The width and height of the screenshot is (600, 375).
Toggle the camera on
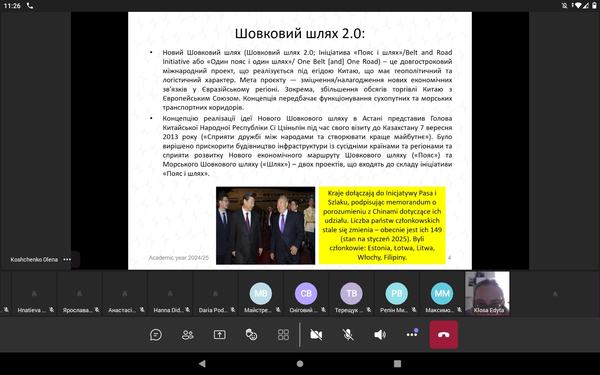point(316,335)
